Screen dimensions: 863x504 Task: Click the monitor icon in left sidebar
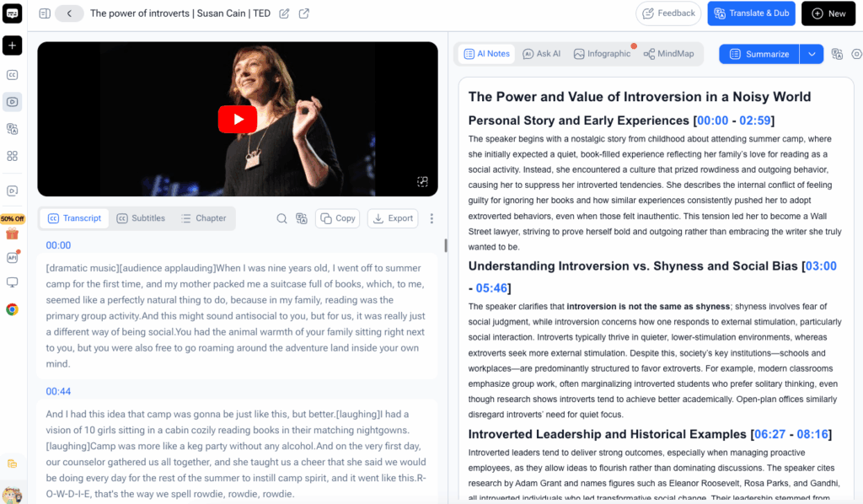(12, 282)
